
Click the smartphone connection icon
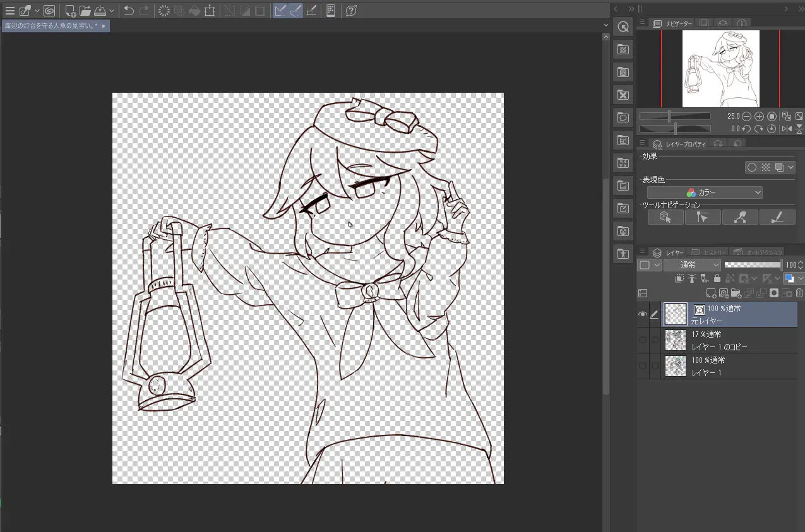330,11
